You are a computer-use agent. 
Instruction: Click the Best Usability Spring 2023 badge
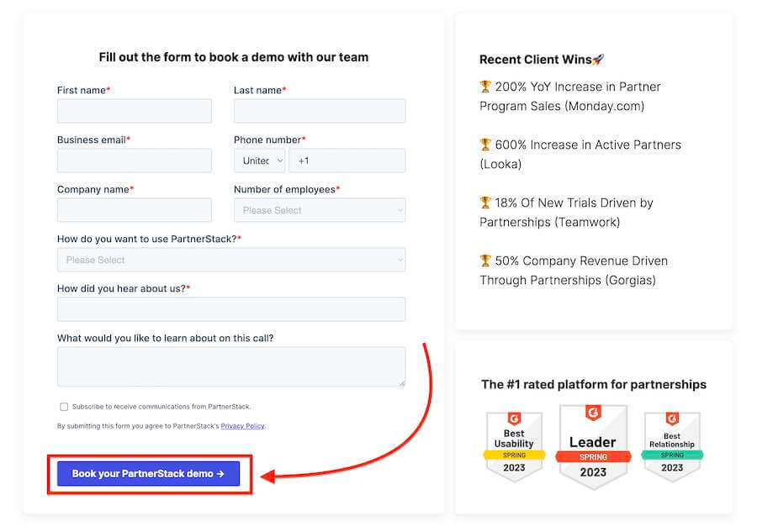514,445
